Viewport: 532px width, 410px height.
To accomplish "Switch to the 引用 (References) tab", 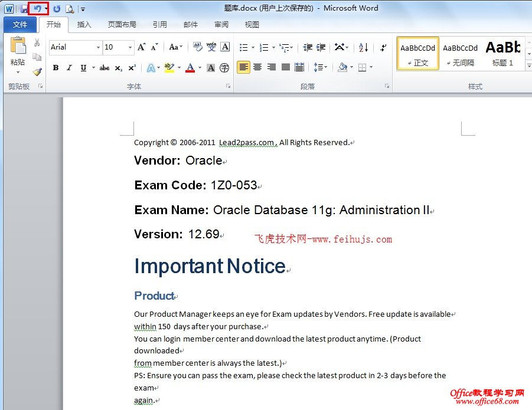I will point(159,24).
